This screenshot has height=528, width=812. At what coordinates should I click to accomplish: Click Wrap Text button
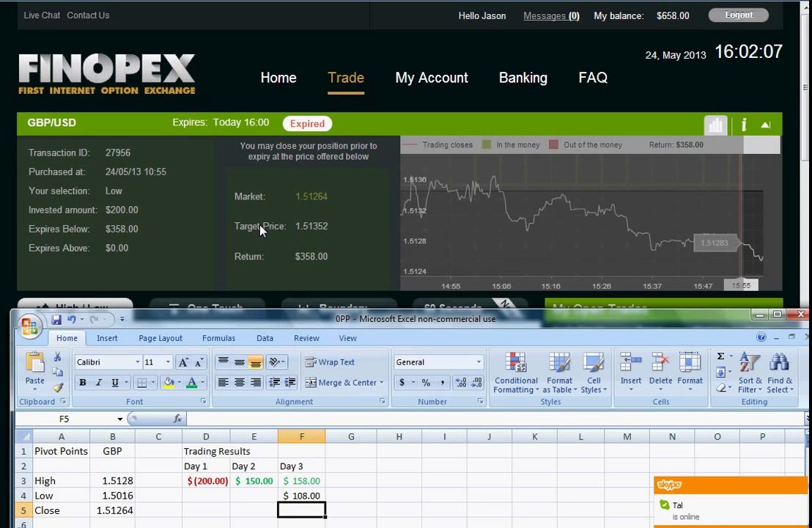[x=330, y=362]
